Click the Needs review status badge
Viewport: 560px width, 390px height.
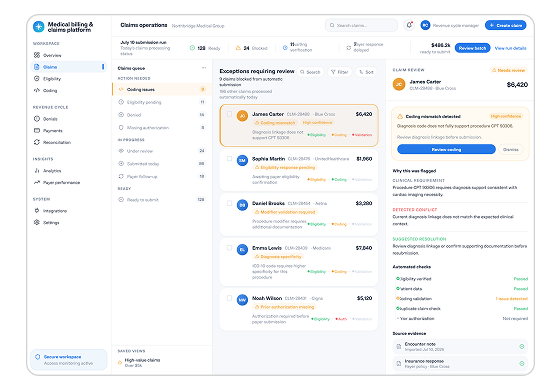click(x=509, y=70)
